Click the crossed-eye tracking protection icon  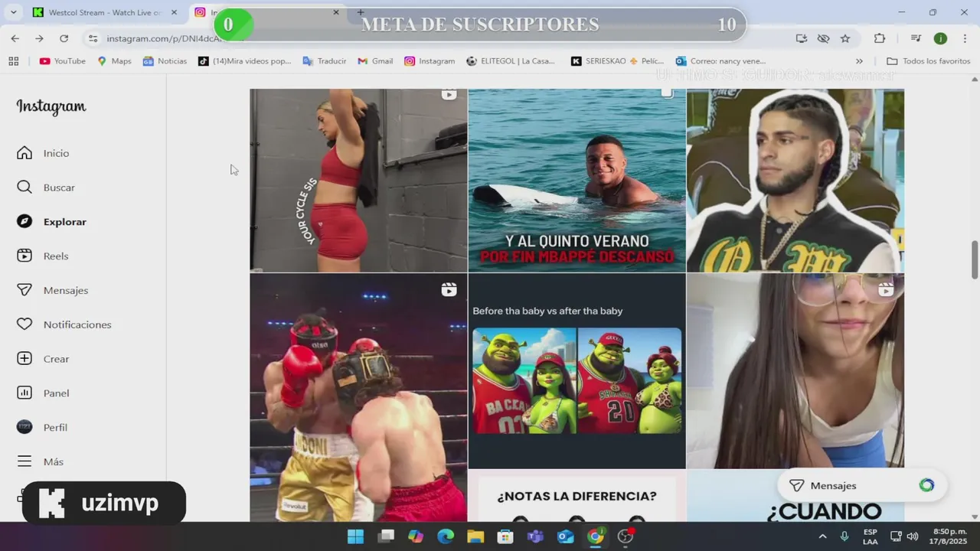point(823,38)
